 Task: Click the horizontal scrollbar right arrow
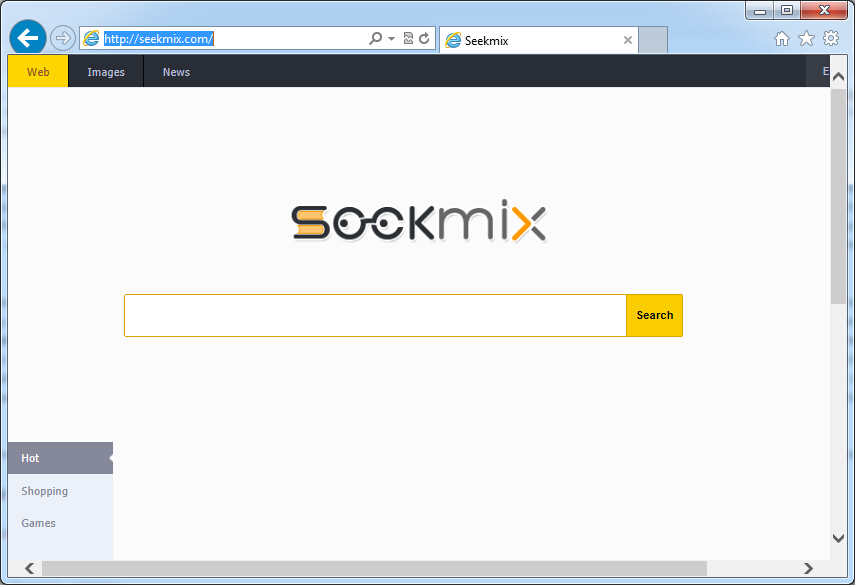[808, 568]
